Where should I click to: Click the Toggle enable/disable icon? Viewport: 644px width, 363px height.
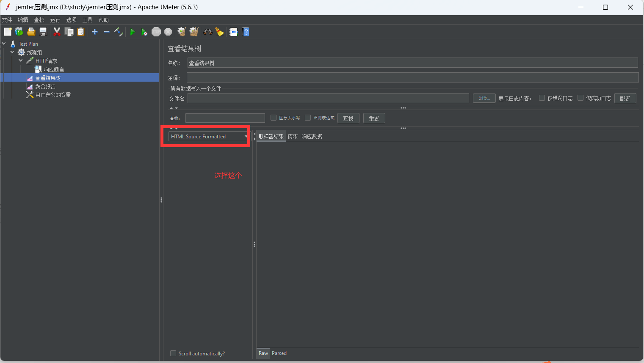[x=119, y=32]
